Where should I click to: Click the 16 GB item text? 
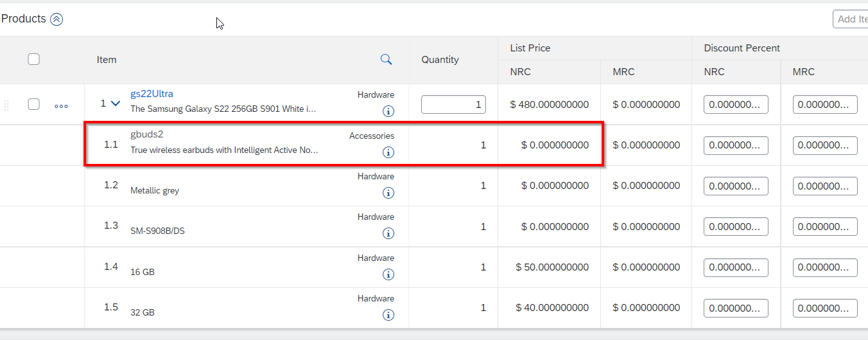(x=143, y=272)
